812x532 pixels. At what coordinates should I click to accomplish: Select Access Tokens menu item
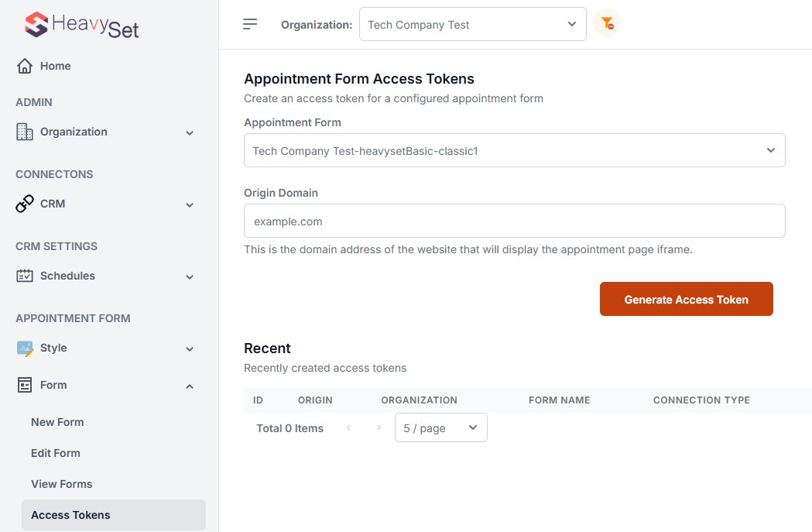point(114,515)
